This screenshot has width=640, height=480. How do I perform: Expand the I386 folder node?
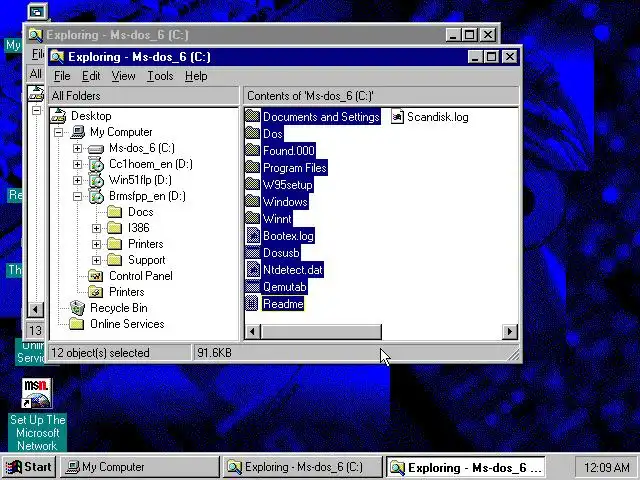pyautogui.click(x=96, y=228)
